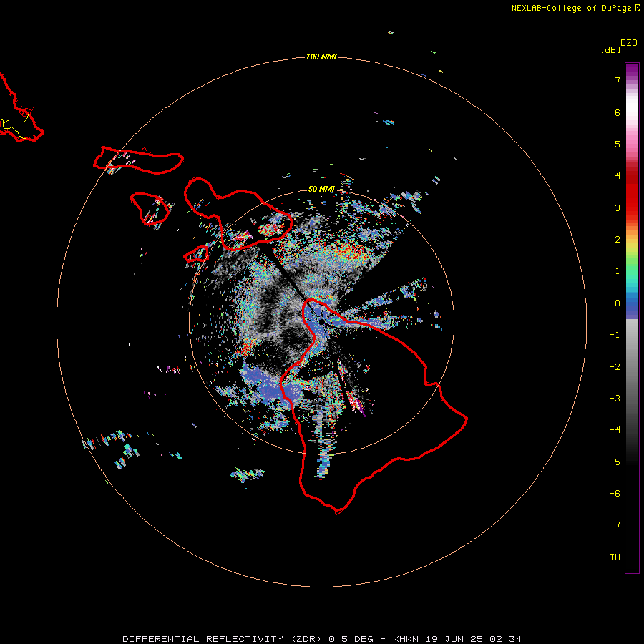Viewport: 644px width, 644px height.
Task: Click the DZD legend title
Action: 629,43
